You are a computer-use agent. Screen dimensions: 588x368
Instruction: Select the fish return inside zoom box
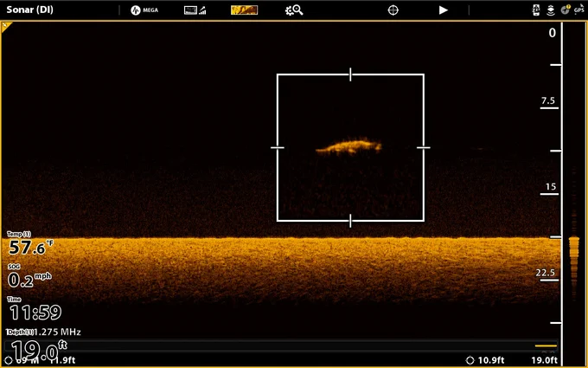click(x=349, y=146)
